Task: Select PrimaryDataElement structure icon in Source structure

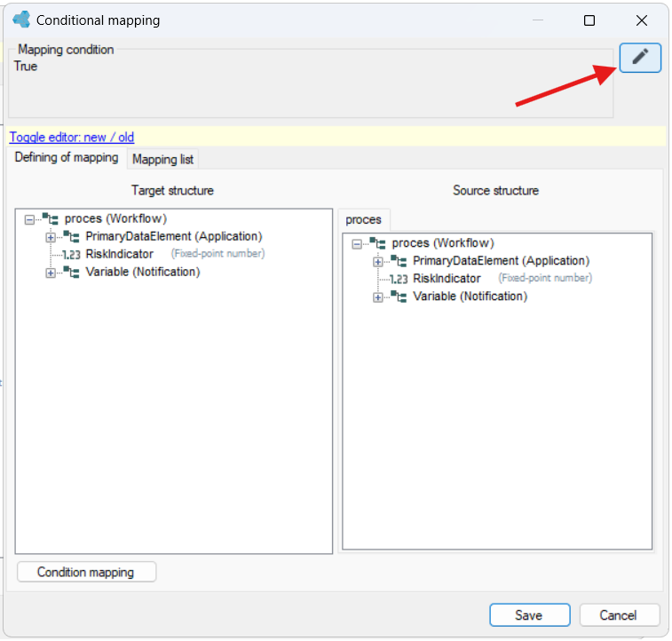Action: (399, 261)
